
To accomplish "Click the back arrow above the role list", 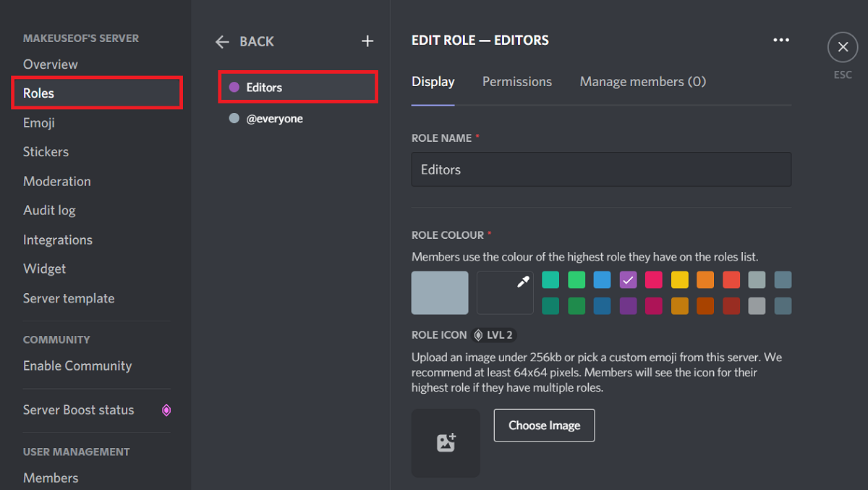I will (x=222, y=41).
